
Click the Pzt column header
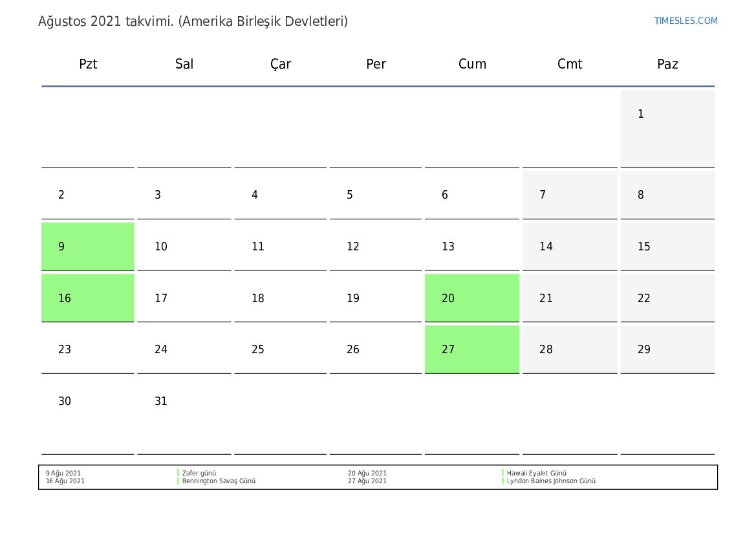pyautogui.click(x=88, y=64)
